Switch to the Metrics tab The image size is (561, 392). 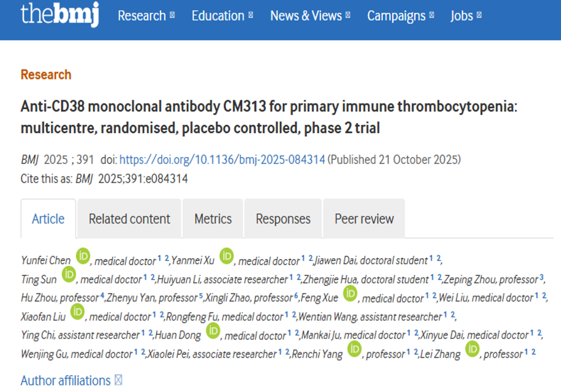pyautogui.click(x=213, y=219)
